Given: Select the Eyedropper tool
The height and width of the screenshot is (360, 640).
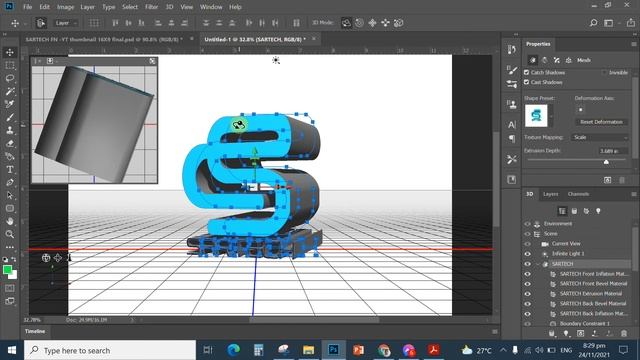Looking at the screenshot, I should pyautogui.click(x=10, y=104).
